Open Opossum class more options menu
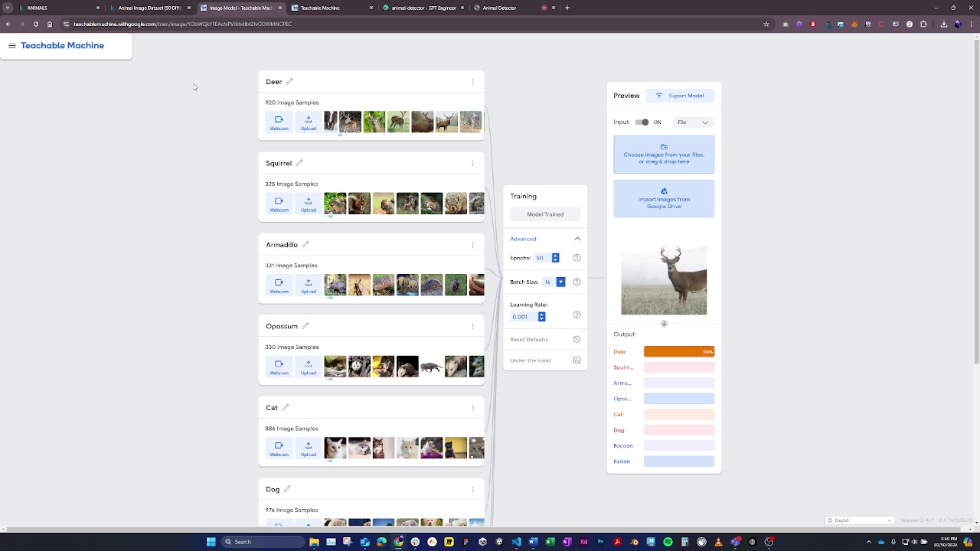This screenshot has width=980, height=551. [472, 326]
